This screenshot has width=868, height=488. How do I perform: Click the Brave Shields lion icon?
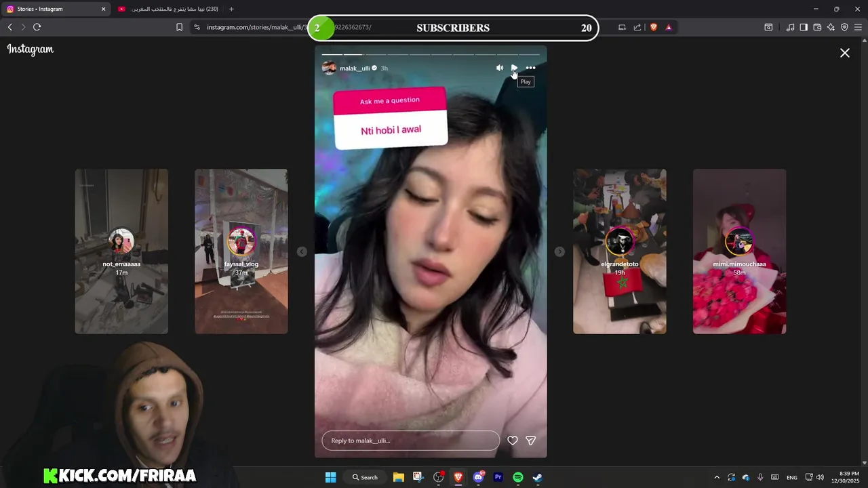click(654, 27)
